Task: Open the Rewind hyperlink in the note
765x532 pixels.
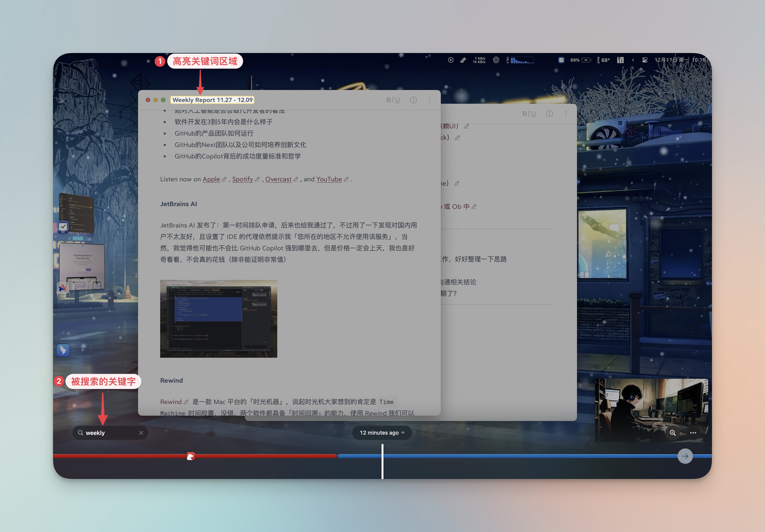Action: [171, 402]
